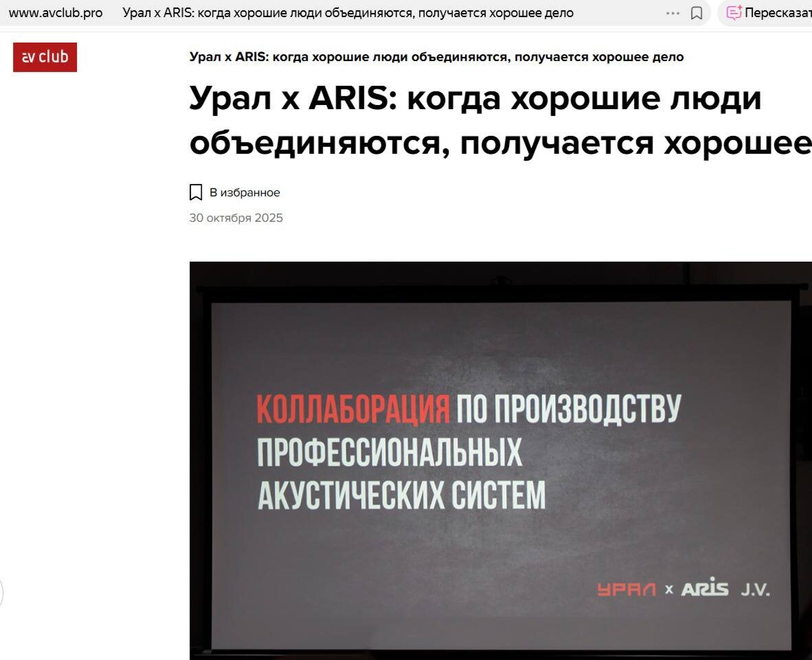Select the www.avclub.pro domain in address bar
The image size is (812, 660).
point(56,13)
